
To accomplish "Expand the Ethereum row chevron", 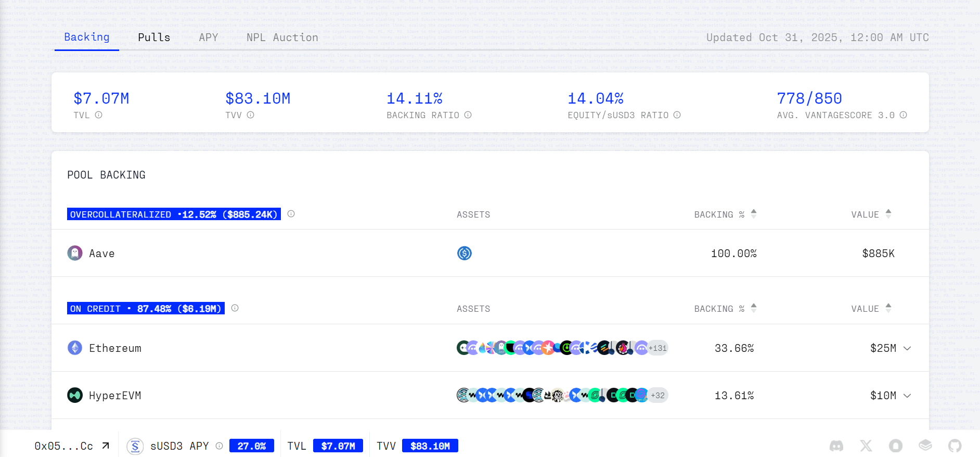I will point(907,348).
